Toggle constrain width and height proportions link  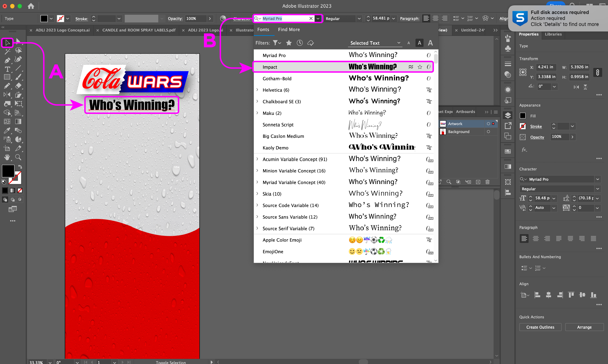[x=597, y=72]
